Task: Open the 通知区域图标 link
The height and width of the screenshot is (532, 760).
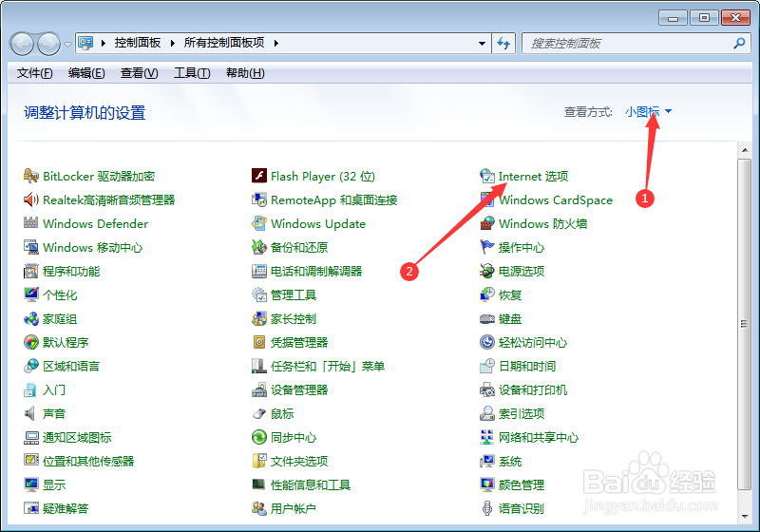Action: click(77, 438)
